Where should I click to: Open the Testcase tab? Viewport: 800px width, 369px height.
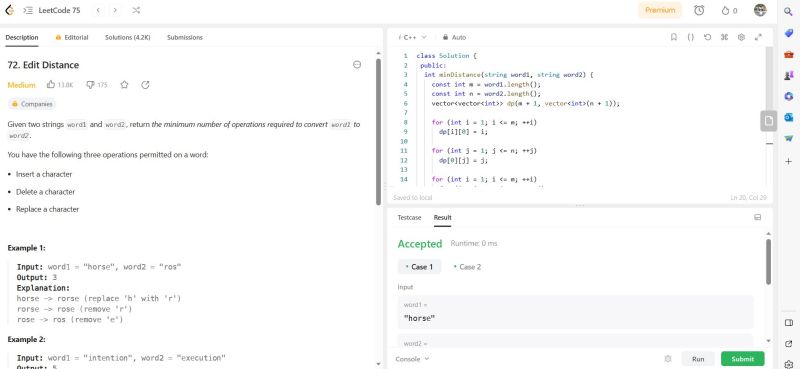[x=409, y=217]
